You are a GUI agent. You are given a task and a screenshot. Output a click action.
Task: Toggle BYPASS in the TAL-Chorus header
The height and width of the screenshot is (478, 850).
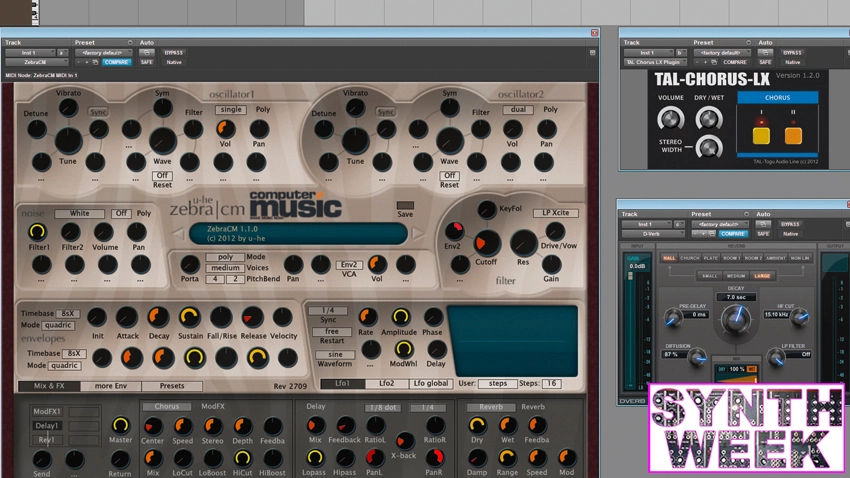792,53
